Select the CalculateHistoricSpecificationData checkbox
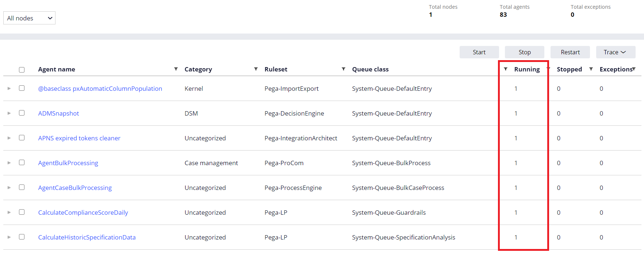644x253 pixels. point(22,237)
